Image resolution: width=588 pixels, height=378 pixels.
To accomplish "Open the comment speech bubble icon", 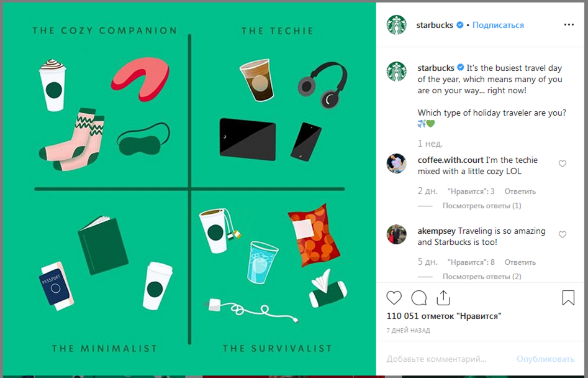I will tap(419, 298).
